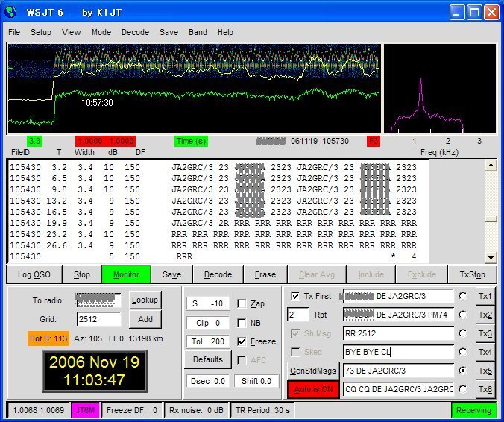Toggle the Tx First checkbox
The image size is (504, 422).
tap(295, 296)
